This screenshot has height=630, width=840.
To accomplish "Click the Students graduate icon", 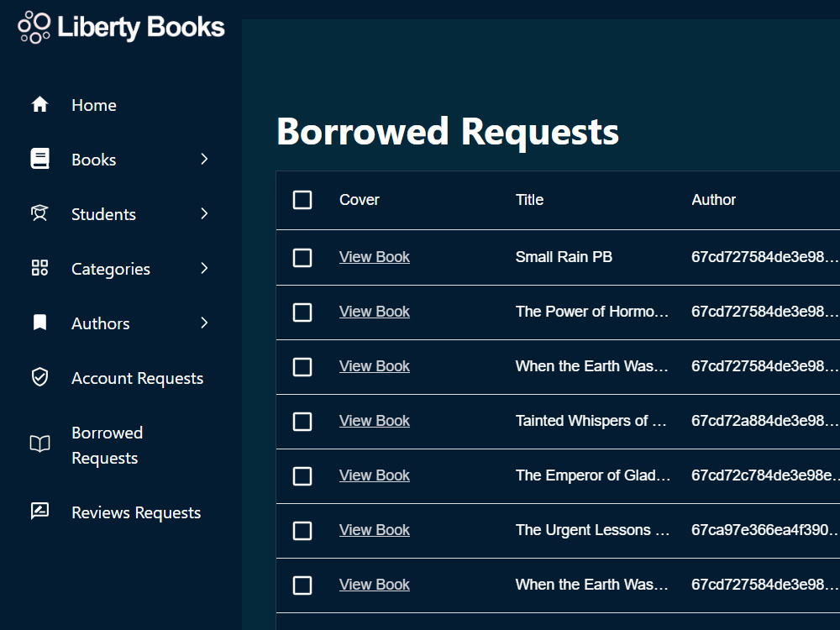I will click(x=39, y=213).
